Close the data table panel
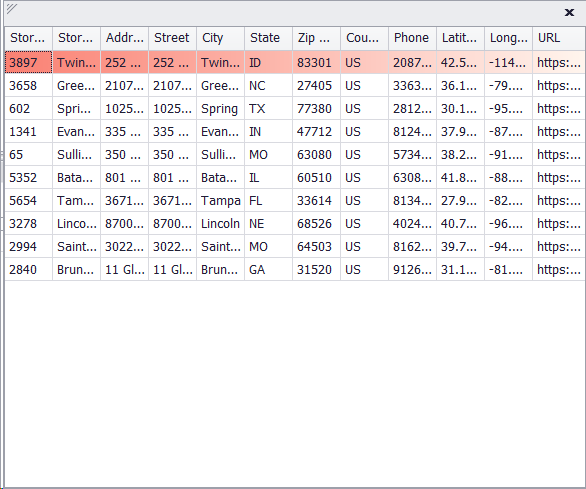 pyautogui.click(x=569, y=13)
